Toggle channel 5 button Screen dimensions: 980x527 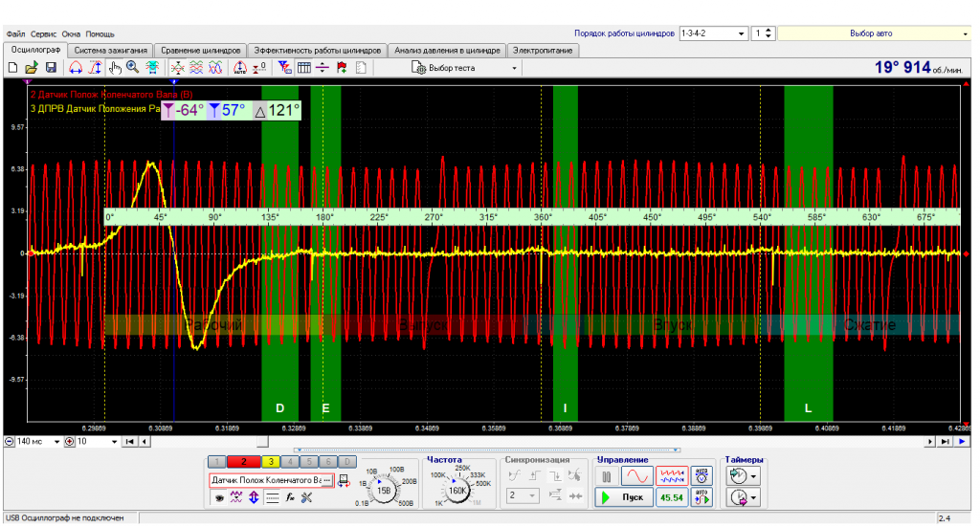click(309, 462)
